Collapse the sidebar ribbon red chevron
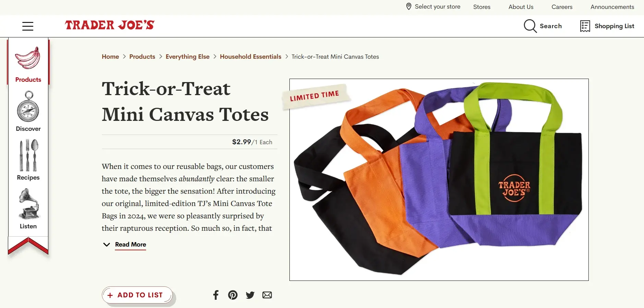Image resolution: width=644 pixels, height=308 pixels. (28, 246)
